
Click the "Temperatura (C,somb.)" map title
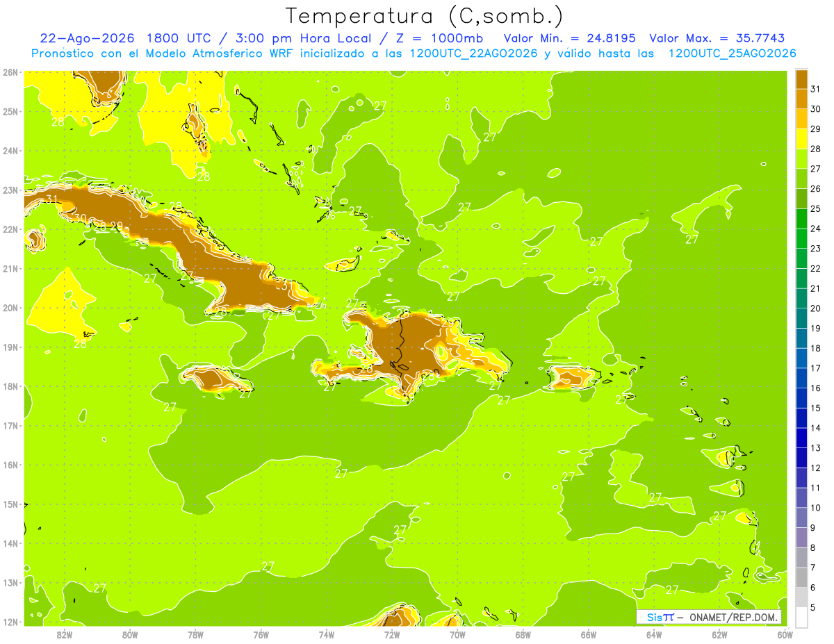(424, 17)
